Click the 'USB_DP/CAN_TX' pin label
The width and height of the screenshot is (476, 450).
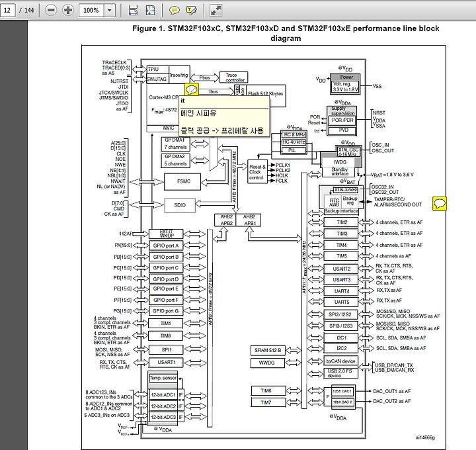(394, 365)
